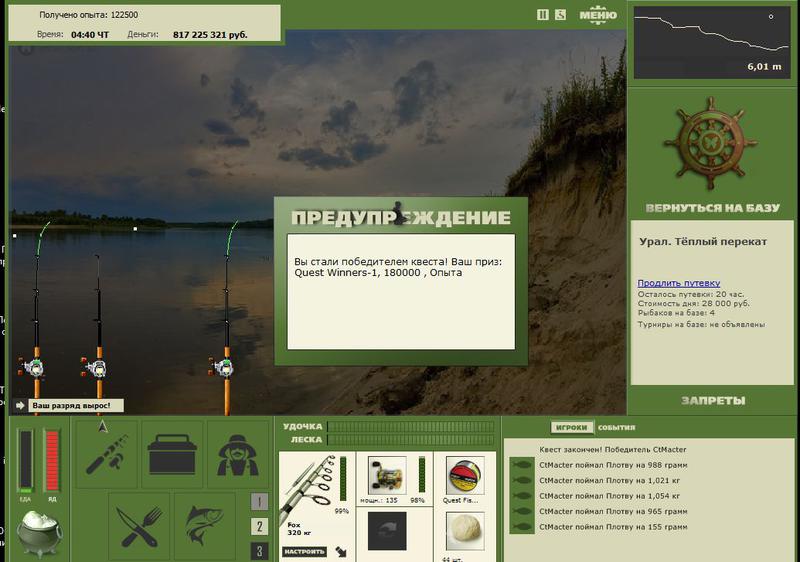
Task: Click the 6,01 m depth value
Action: pos(764,66)
